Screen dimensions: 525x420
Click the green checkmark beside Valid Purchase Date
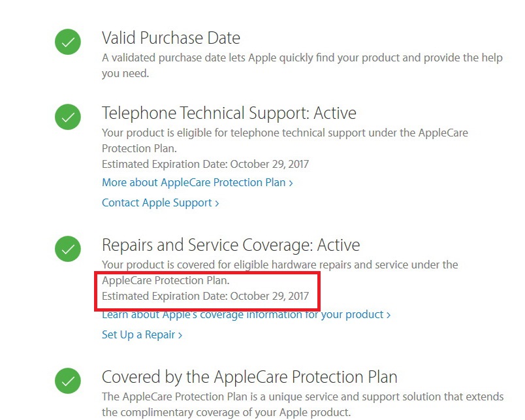pos(67,42)
